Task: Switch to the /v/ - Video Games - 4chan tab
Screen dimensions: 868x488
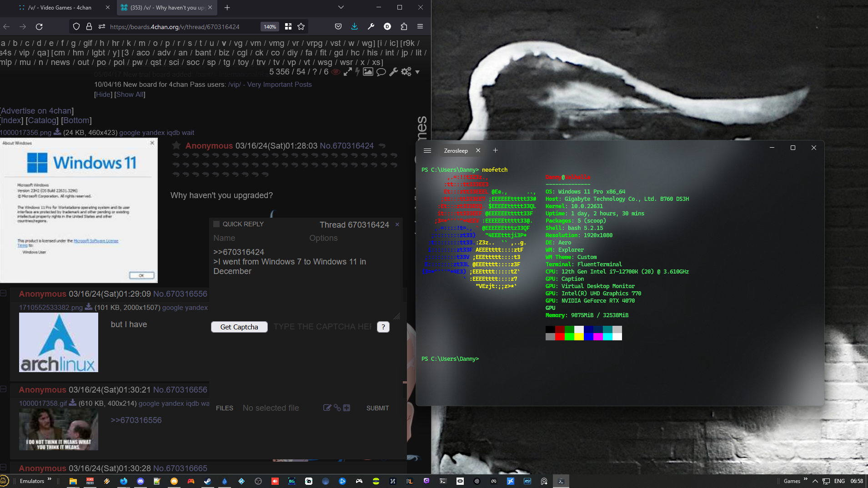Action: (60, 8)
